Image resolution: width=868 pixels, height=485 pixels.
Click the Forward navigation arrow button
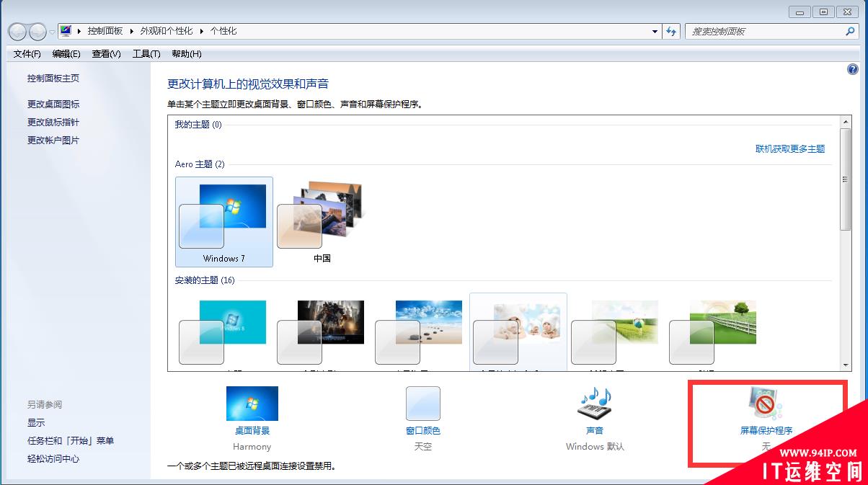click(37, 32)
